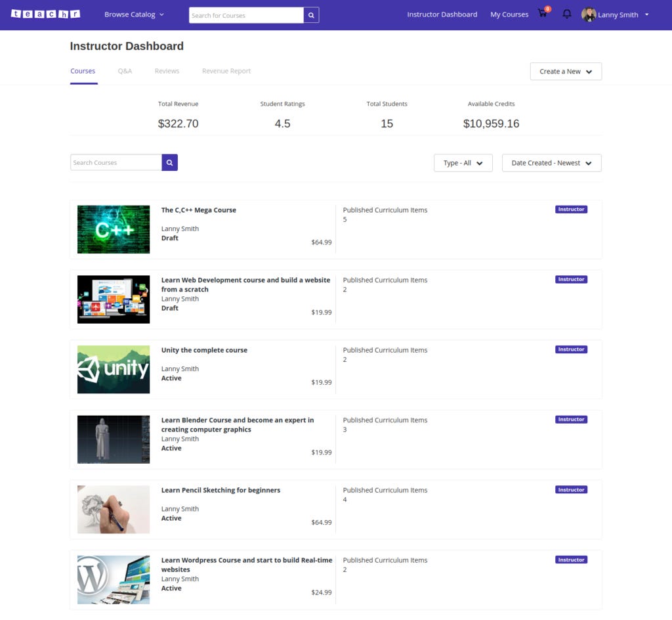672x620 pixels.
Task: Open My Courses in the header
Action: pos(509,14)
